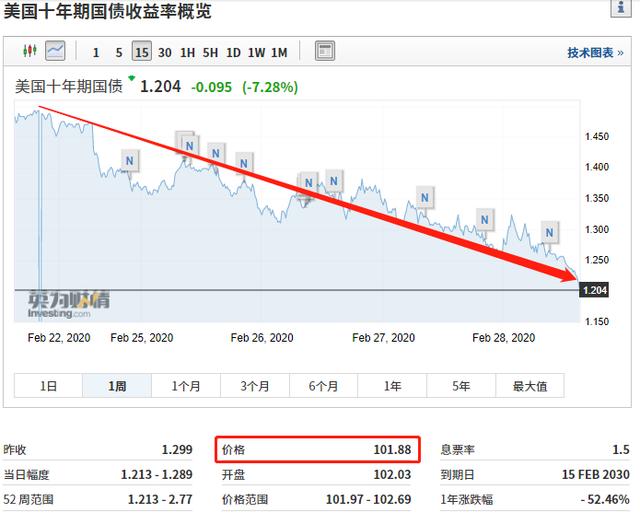Click the 美国十年期国债 title text
This screenshot has width=640, height=513.
[x=69, y=87]
